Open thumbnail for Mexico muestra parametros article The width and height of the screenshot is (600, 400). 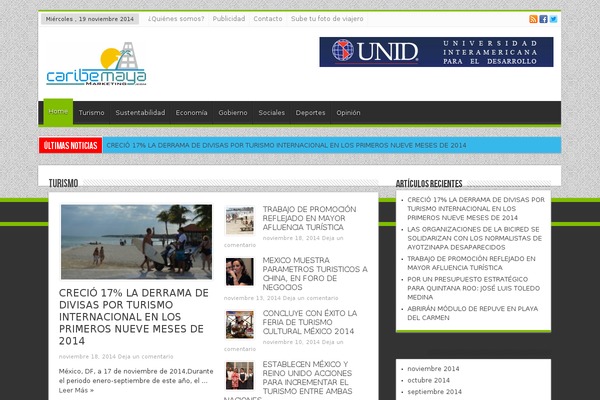(x=240, y=272)
